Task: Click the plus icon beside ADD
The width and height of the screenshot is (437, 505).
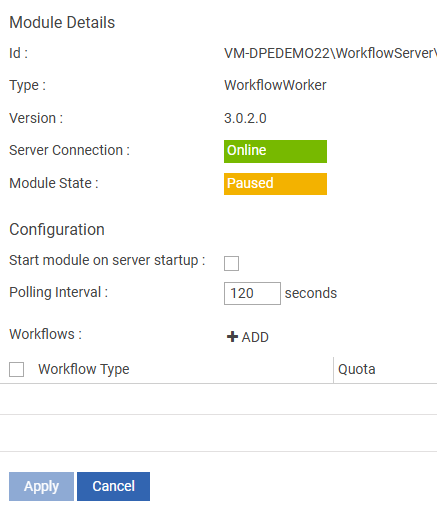Action: (232, 337)
